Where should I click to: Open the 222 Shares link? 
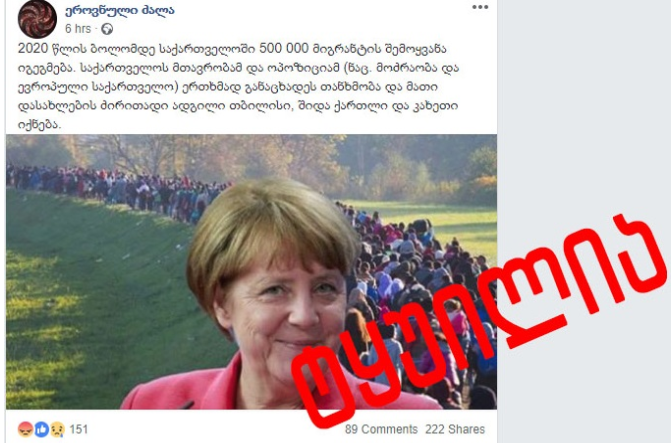tap(455, 429)
